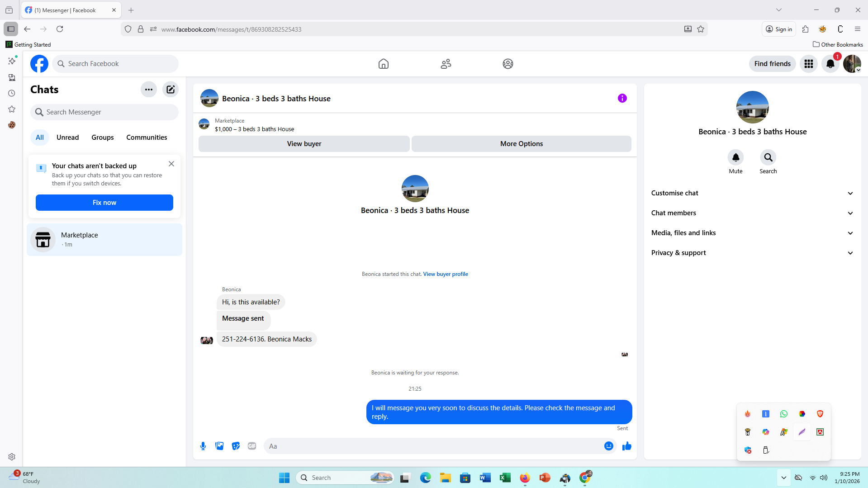868x488 pixels.
Task: Expand Privacy & support section
Action: point(753,253)
